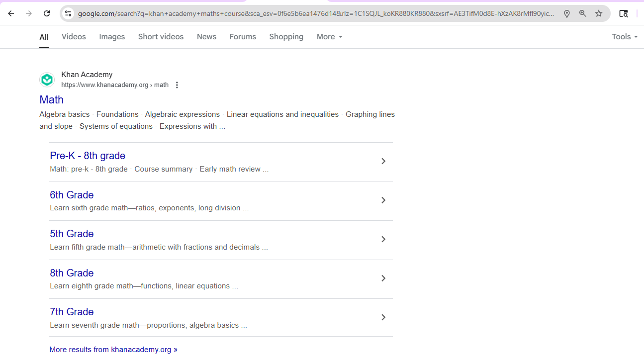Expand the chevron in 7th Grade row
Image resolution: width=644 pixels, height=363 pixels.
(383, 317)
